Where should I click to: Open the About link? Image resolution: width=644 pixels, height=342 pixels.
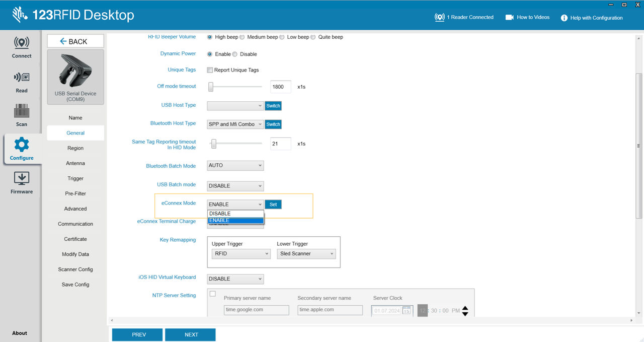tap(20, 333)
